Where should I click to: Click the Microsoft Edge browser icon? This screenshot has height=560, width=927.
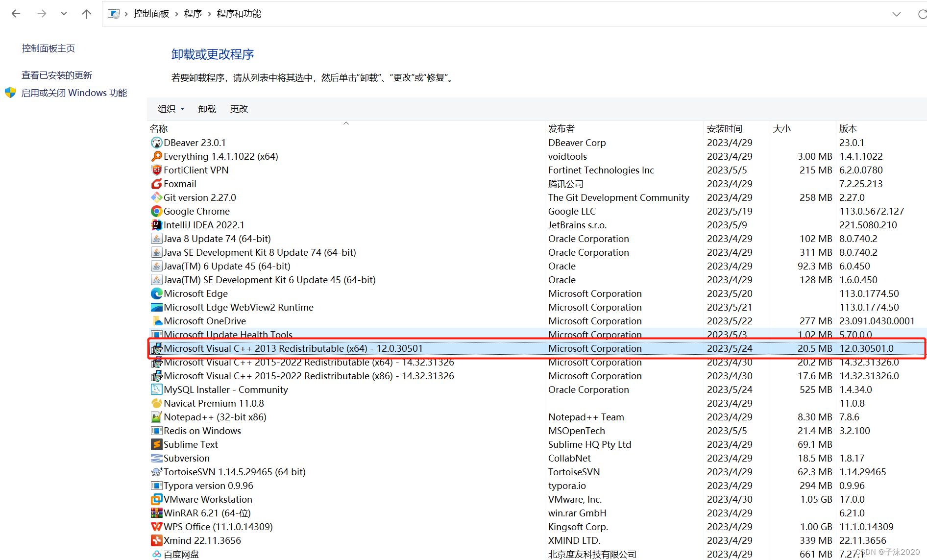[x=156, y=293]
